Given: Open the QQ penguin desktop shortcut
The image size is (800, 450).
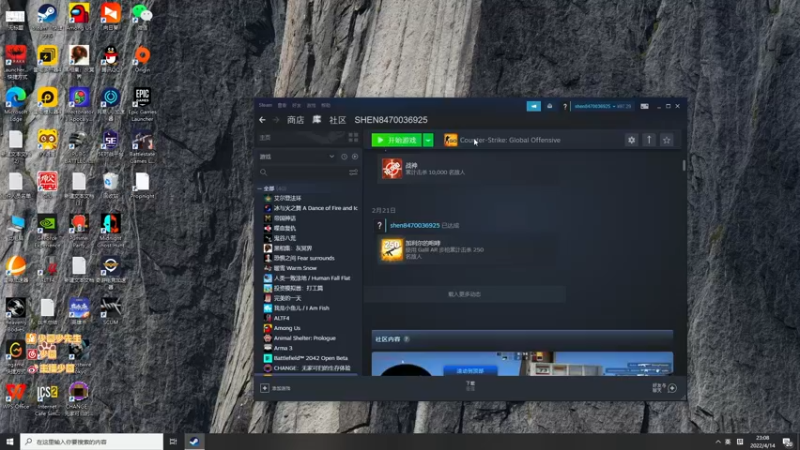Looking at the screenshot, I should click(x=110, y=58).
